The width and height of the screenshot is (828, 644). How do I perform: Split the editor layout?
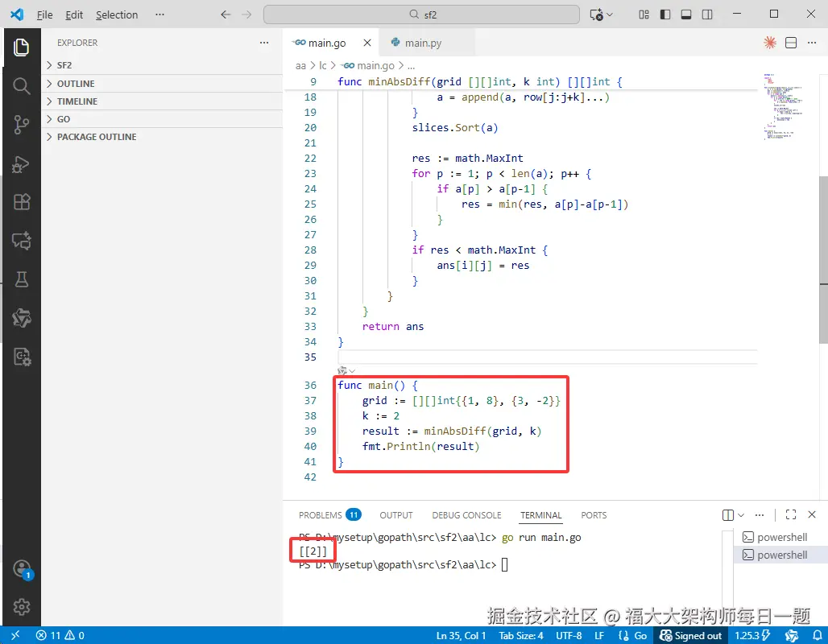click(x=791, y=43)
